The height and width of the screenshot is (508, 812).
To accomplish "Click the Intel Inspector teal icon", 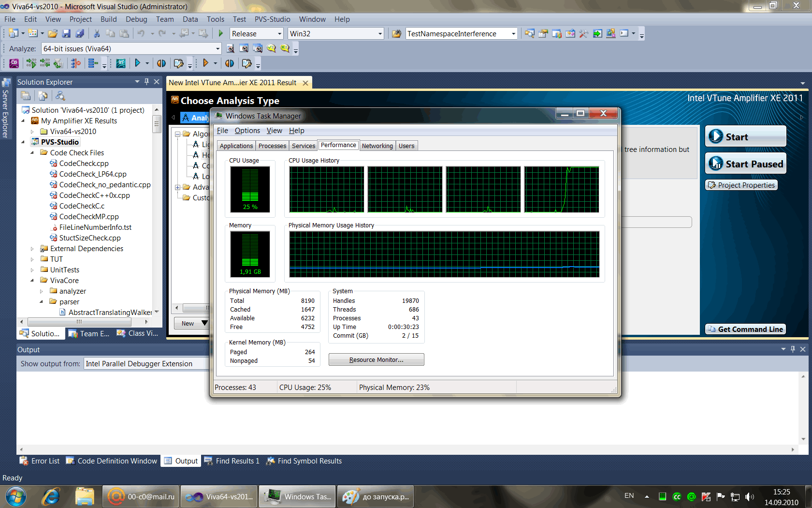I will [121, 63].
